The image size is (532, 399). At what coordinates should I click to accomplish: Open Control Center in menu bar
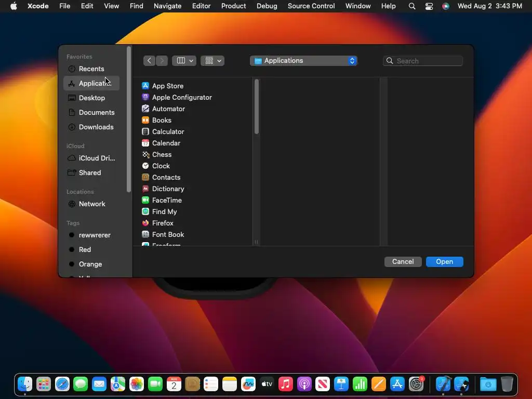tap(429, 6)
